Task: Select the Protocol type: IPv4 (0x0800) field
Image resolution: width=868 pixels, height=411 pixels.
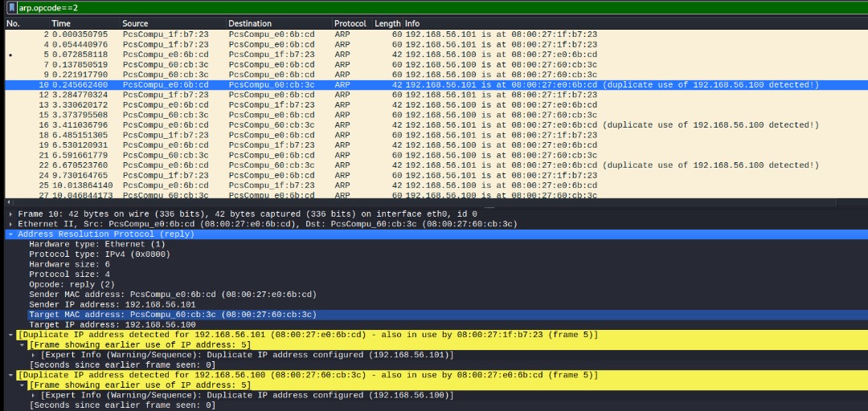Action: tap(100, 254)
